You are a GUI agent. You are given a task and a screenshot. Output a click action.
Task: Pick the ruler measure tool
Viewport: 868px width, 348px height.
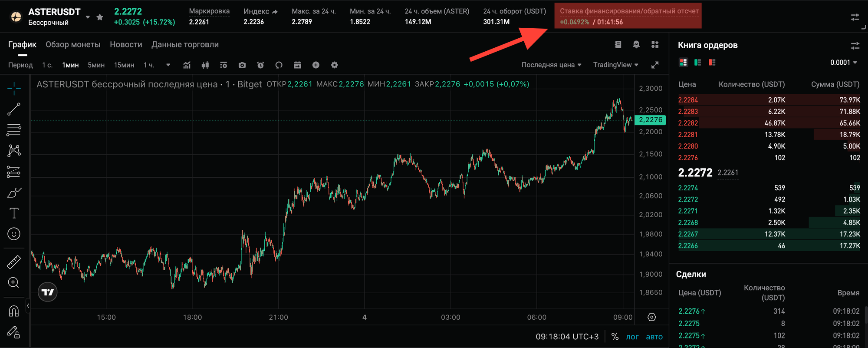[14, 262]
